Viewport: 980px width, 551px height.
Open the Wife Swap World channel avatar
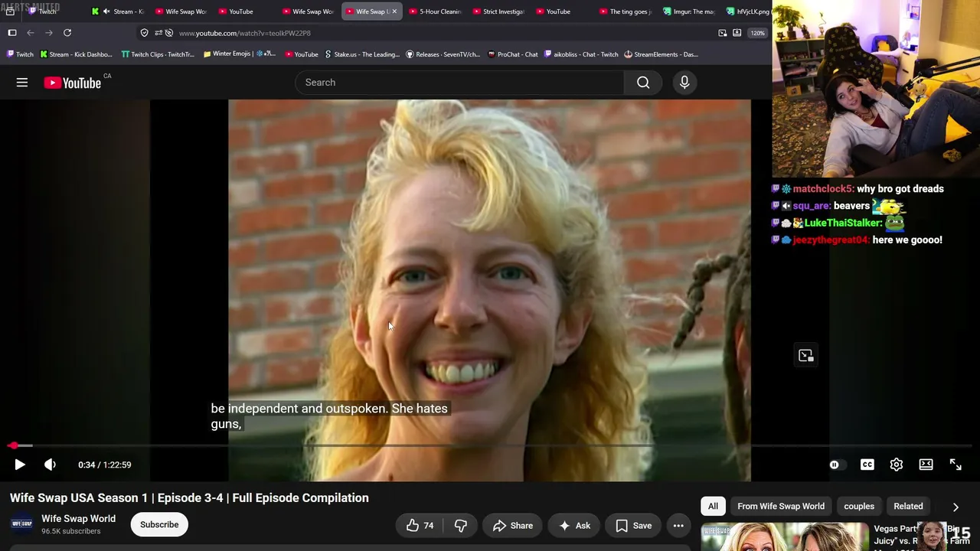coord(21,524)
